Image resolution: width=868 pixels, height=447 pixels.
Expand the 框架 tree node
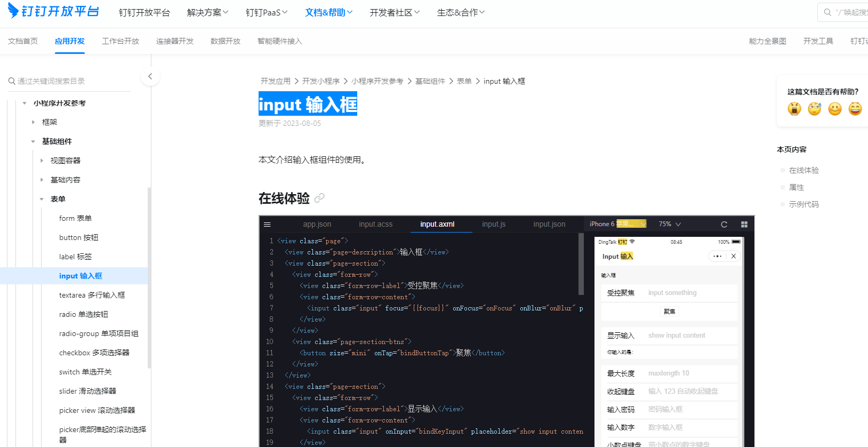pyautogui.click(x=33, y=122)
